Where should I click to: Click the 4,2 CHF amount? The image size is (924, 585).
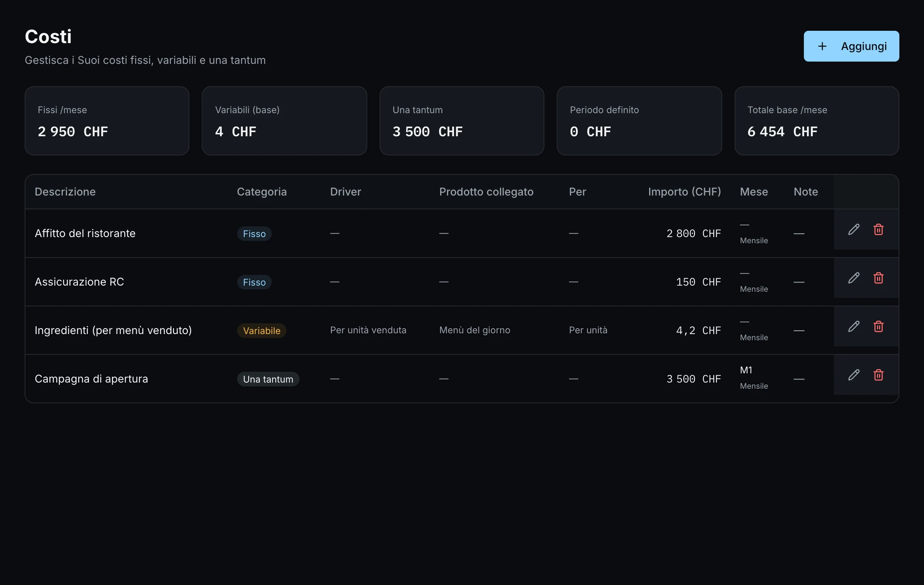698,330
